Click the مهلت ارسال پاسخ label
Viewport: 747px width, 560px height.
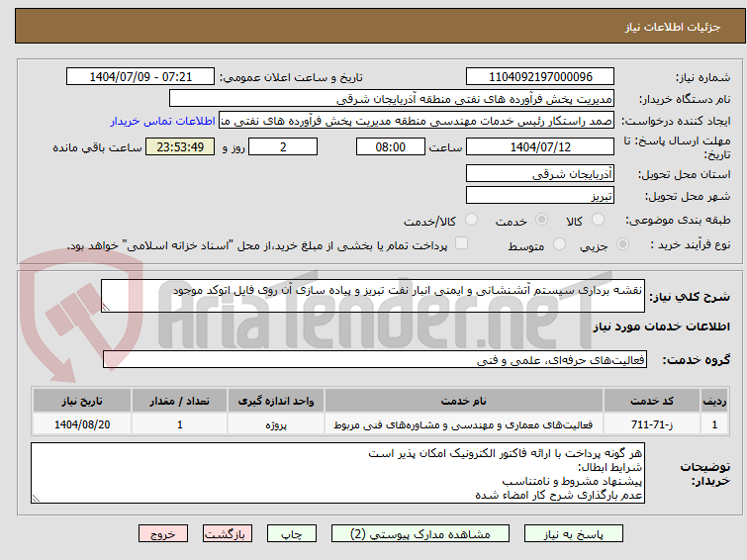click(x=677, y=147)
